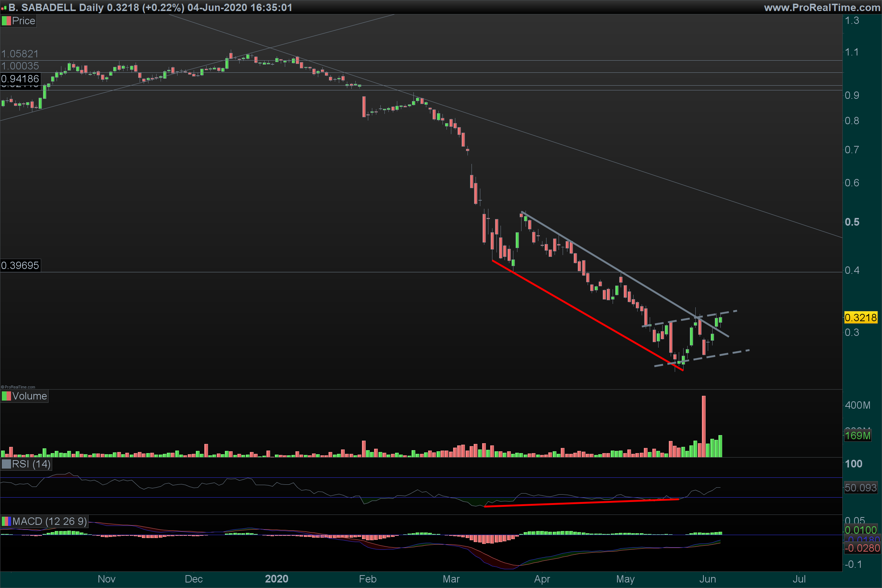Click the candlestick icon beside B. SABADELL title
The width and height of the screenshot is (882, 588).
[x=4, y=8]
